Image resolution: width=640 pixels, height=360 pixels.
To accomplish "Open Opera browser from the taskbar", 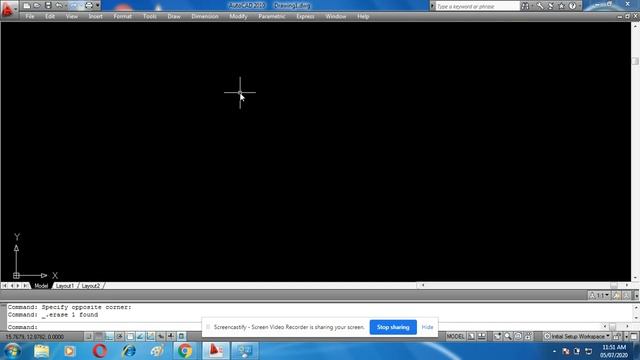I will point(100,351).
